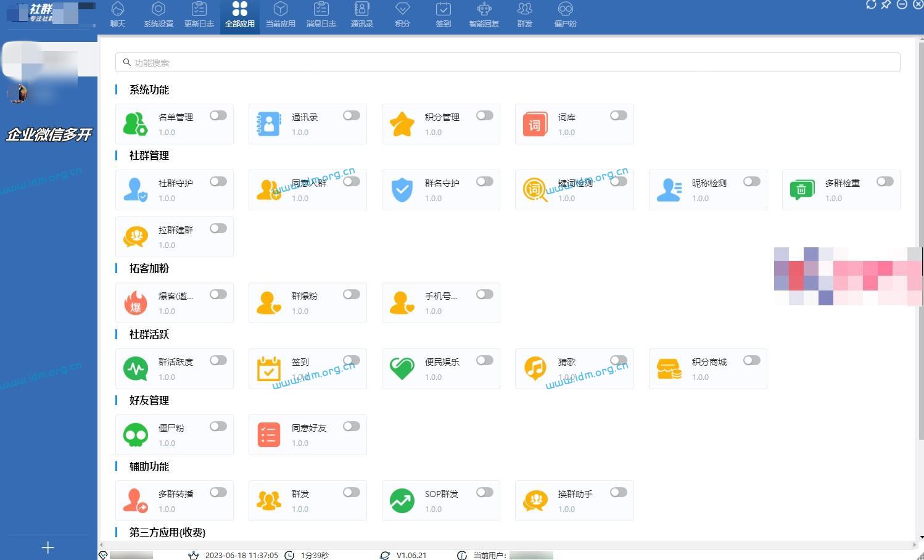This screenshot has width=924, height=560.
Task: Open the 更新日志 tab
Action: tap(199, 15)
